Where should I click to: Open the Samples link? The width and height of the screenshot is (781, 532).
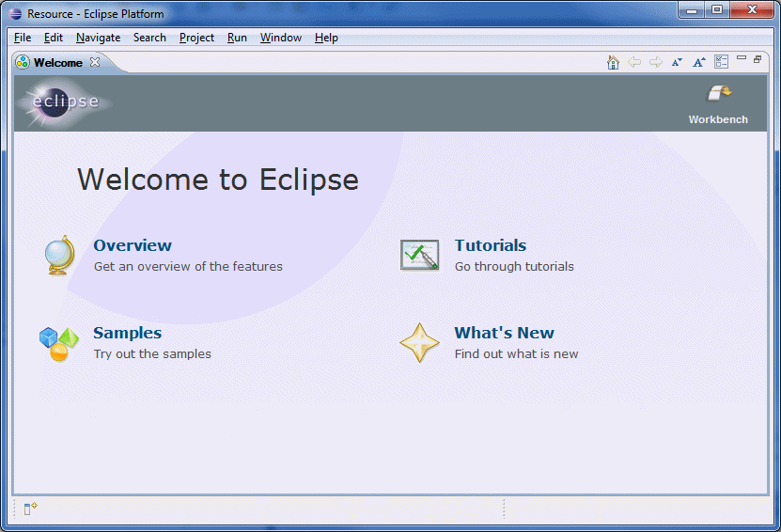(x=128, y=333)
